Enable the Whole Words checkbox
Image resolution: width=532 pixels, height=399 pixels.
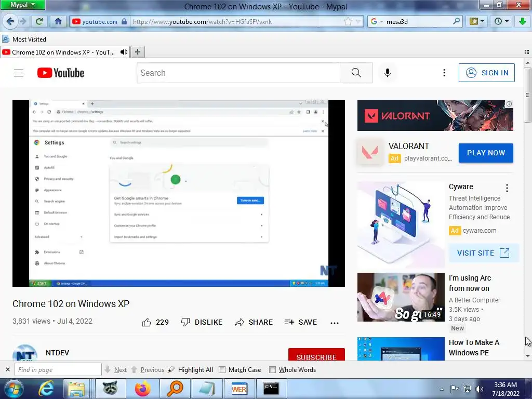(272, 369)
